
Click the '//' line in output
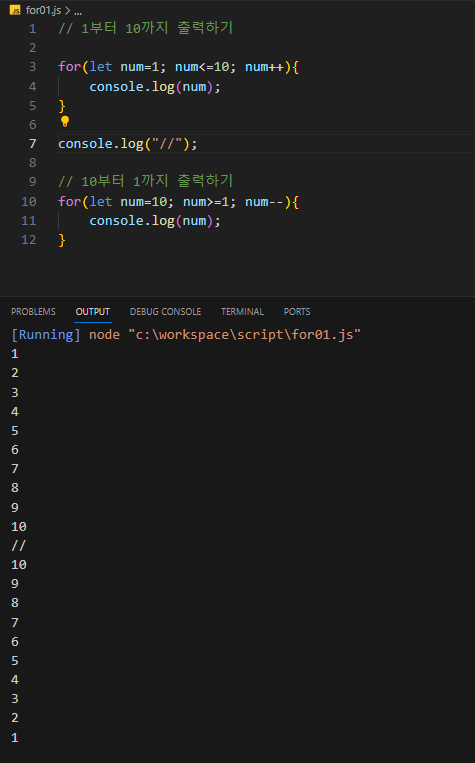click(x=18, y=545)
